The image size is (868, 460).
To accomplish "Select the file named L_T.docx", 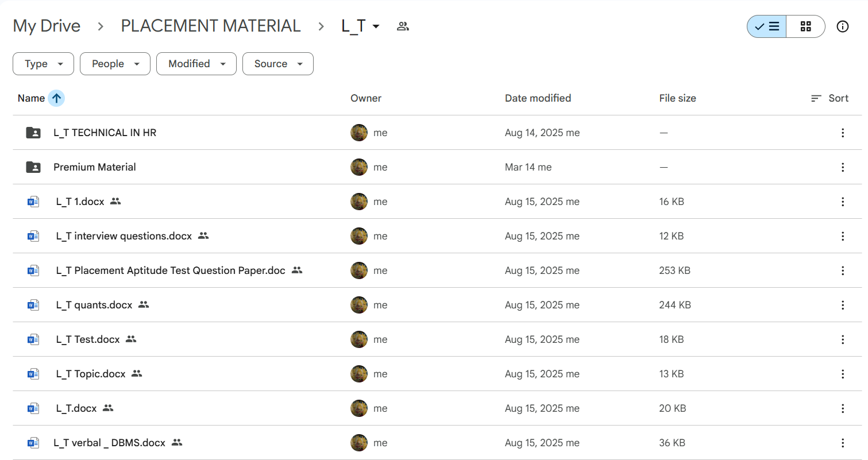I will tap(76, 408).
